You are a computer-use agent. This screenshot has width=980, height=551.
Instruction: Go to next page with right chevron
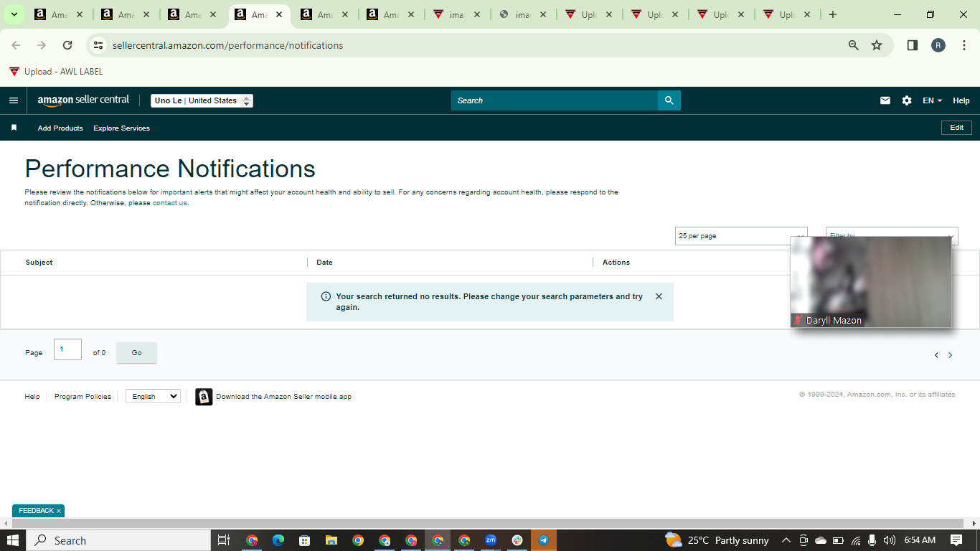coord(951,355)
